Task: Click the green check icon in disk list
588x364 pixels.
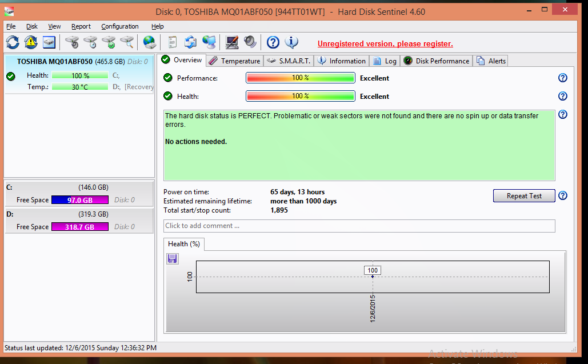Action: (x=11, y=77)
